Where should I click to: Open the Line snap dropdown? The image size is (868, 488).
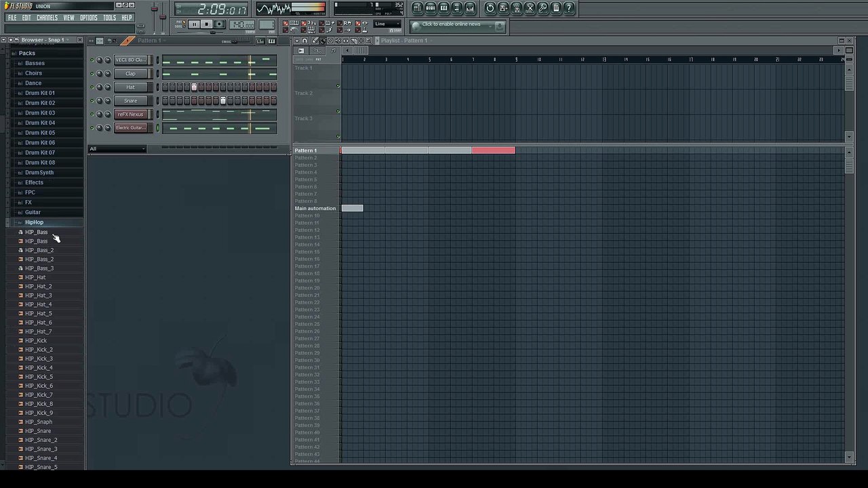(x=387, y=24)
